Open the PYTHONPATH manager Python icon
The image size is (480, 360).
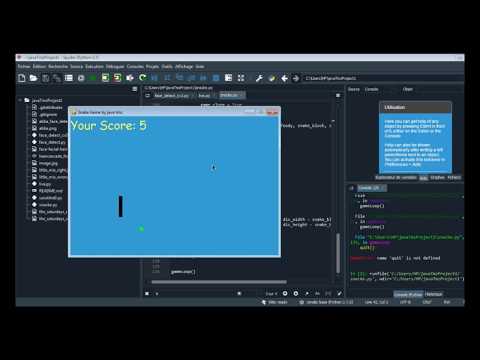(272, 78)
